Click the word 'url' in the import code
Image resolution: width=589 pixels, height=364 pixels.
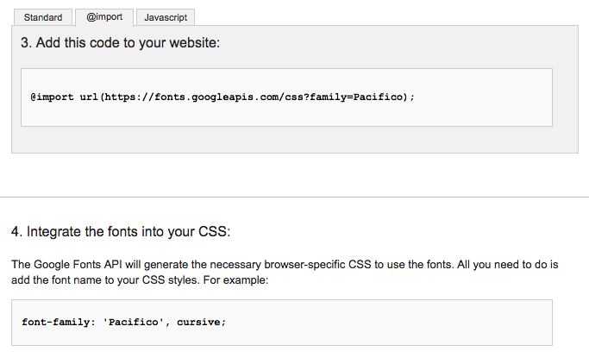coord(89,97)
